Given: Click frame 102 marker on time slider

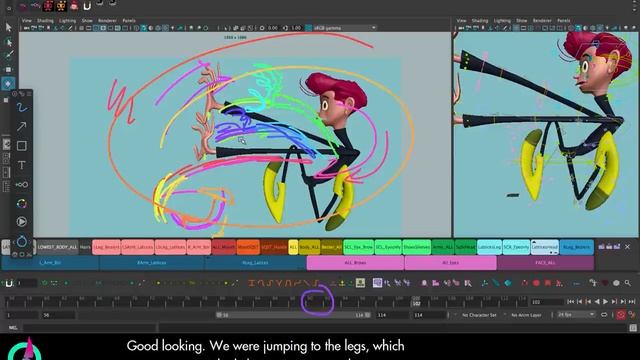Looking at the screenshot, I should point(416,302).
